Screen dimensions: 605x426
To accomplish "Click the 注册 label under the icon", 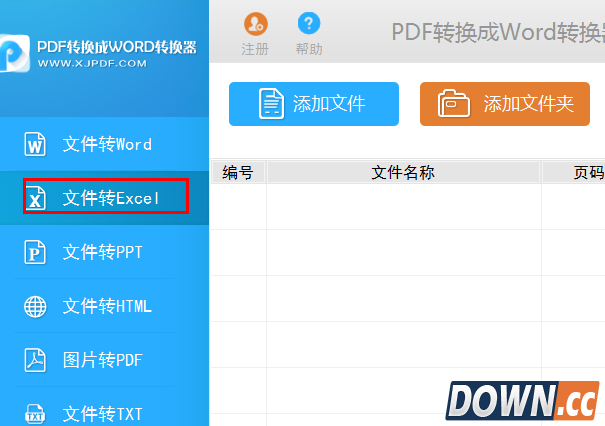I will click(x=255, y=49).
